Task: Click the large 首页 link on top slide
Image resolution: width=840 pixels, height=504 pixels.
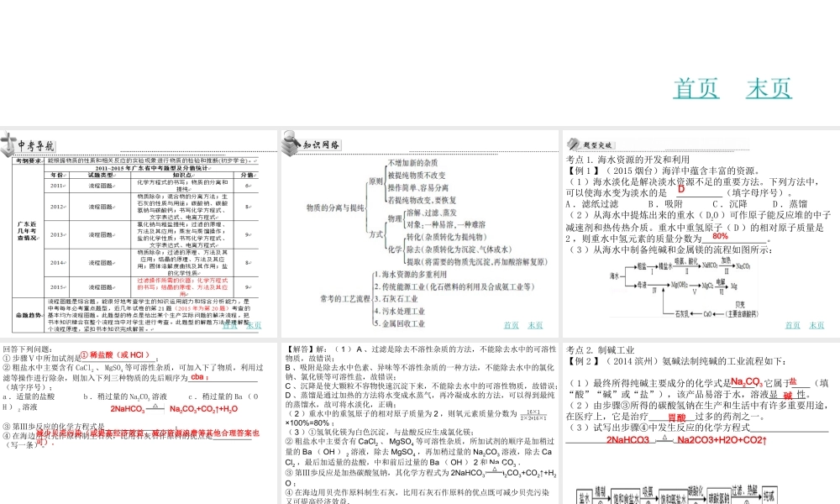Action: tap(696, 88)
